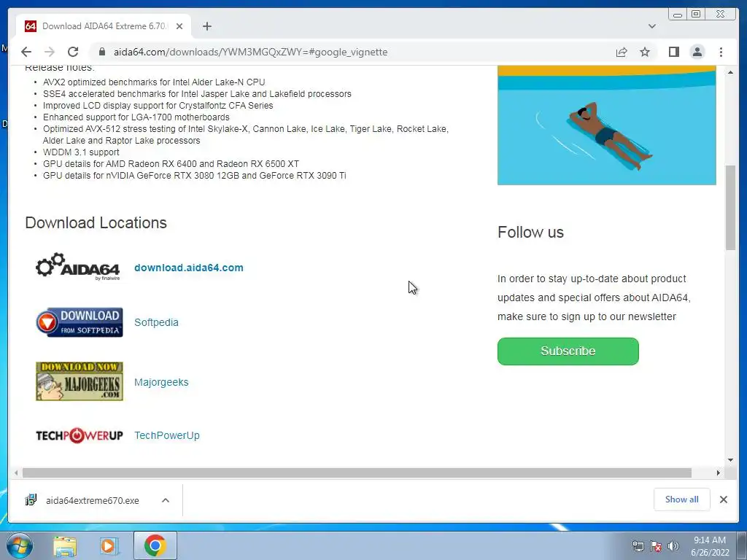This screenshot has width=747, height=560.
Task: Expand the aida64extreme670.exe download options chevron
Action: click(x=166, y=500)
